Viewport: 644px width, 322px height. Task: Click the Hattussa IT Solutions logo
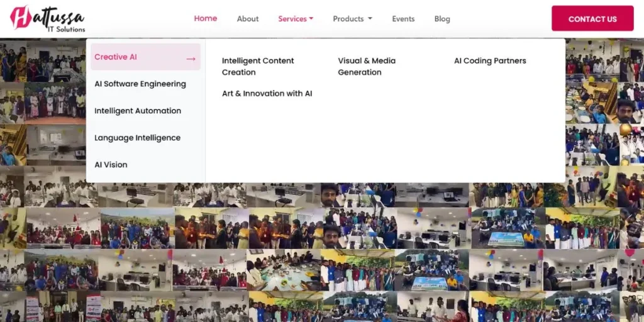pos(47,19)
